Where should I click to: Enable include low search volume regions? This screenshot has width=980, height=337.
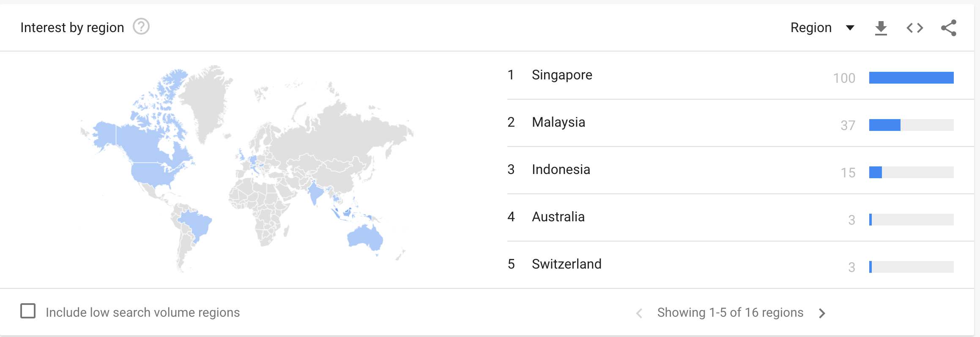[28, 311]
